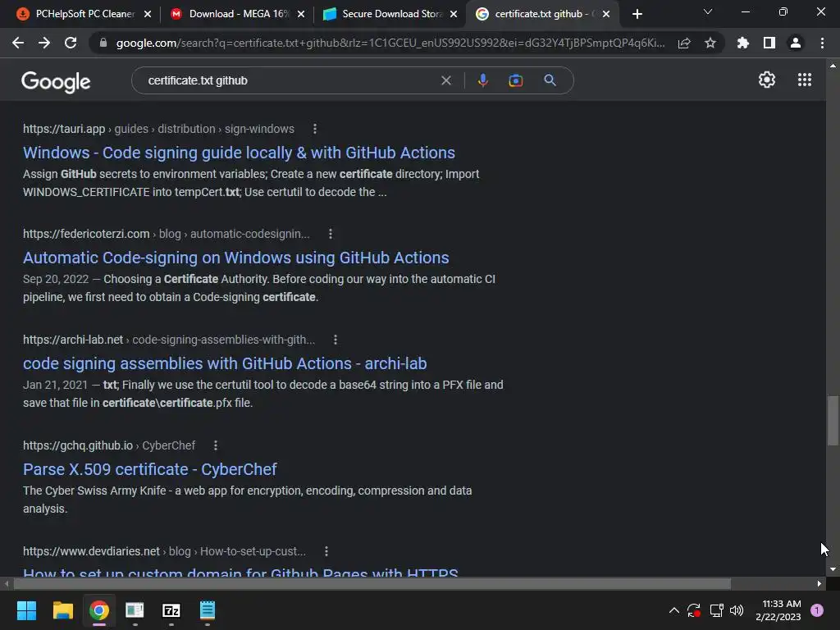Click the vertical scrollbar thumb

coord(833,421)
